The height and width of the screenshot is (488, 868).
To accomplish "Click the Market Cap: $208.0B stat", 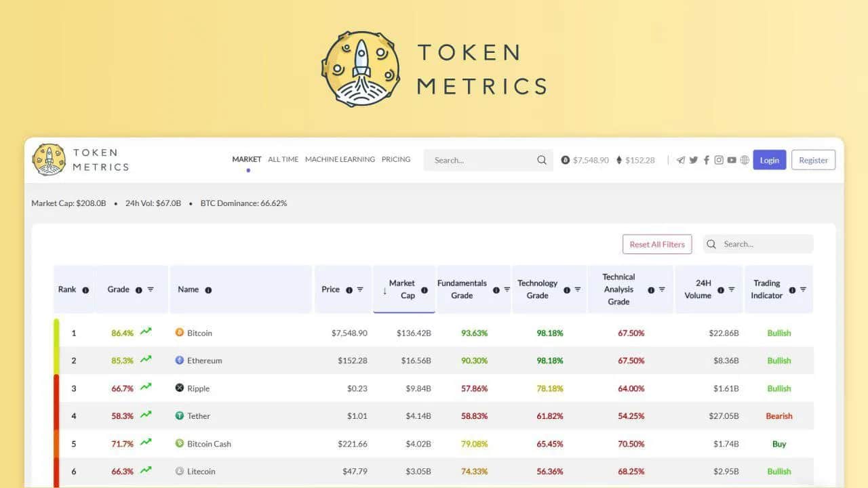I will tap(68, 203).
